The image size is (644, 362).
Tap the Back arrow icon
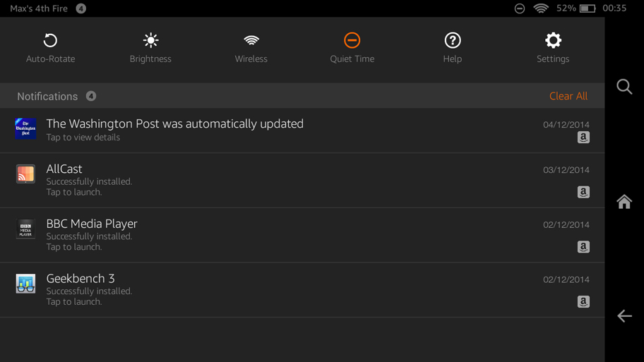624,316
